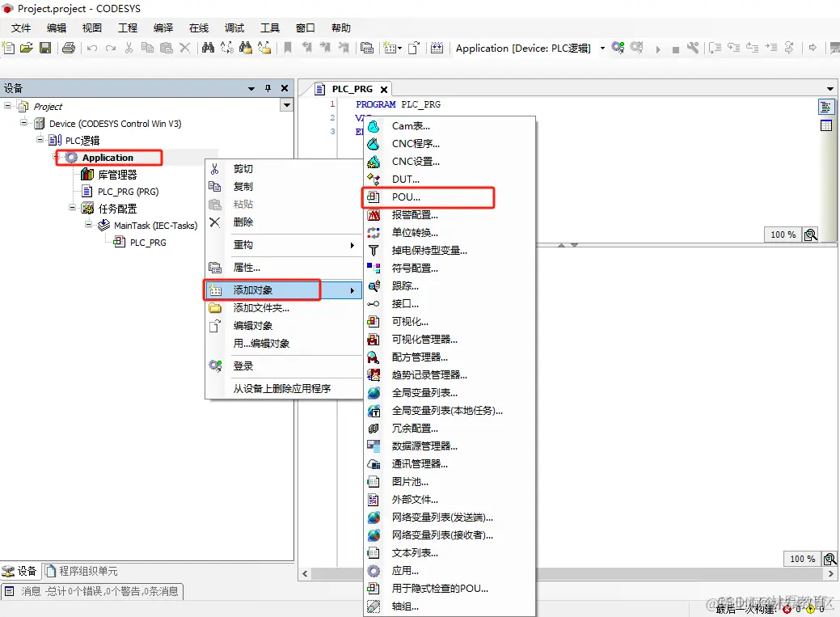
Task: Click 删除 in the context menu
Action: coord(284,222)
